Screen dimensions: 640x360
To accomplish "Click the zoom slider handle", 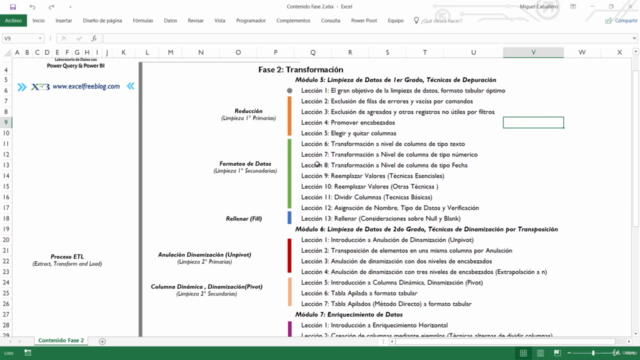I will 593,353.
